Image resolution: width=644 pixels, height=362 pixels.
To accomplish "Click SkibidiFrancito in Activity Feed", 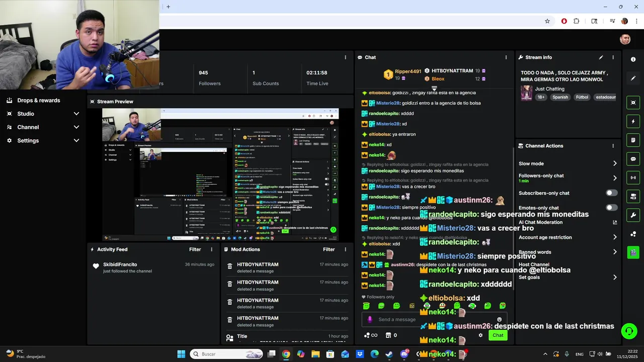I will (120, 264).
